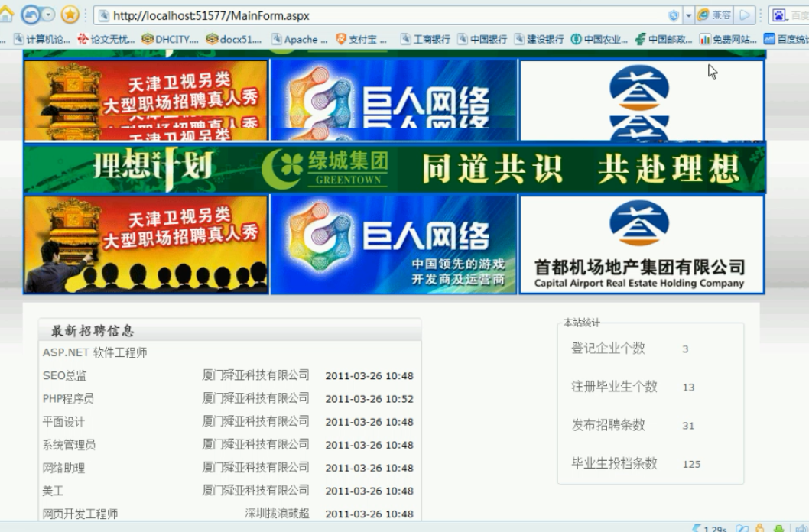Screen dimensions: 809x532
Task: Open the 美工 job posting
Action: click(x=53, y=491)
